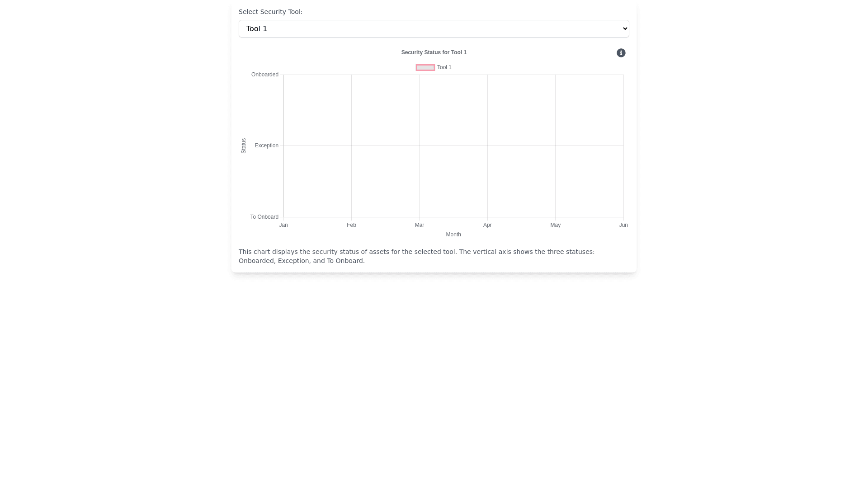Click the 'Month' x-axis title
Viewport: 868px width, 488px height.
(453, 235)
